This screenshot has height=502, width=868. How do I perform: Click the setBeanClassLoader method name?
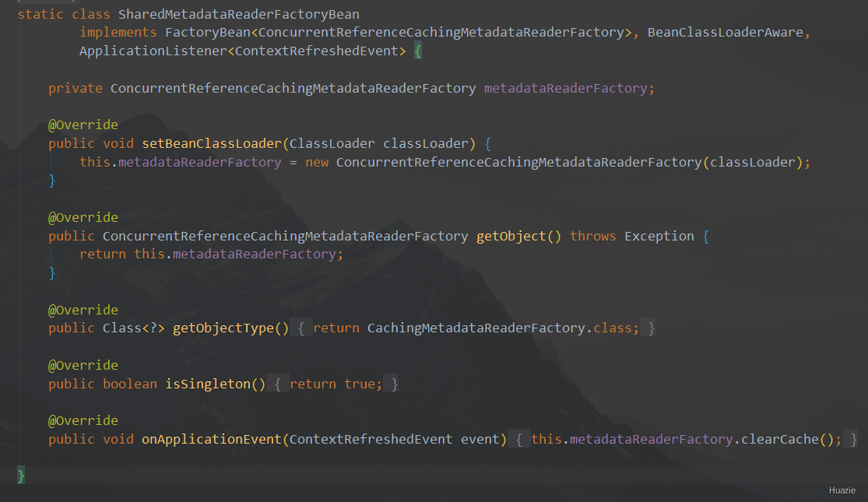(212, 144)
